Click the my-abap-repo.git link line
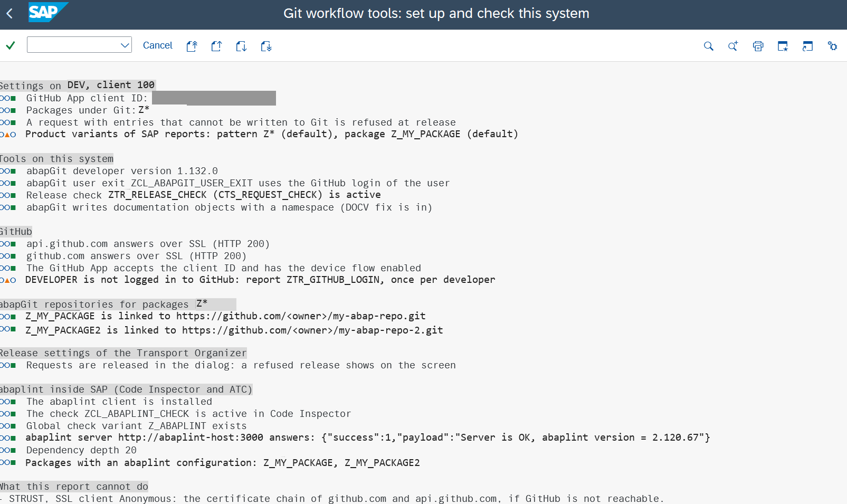 225,316
